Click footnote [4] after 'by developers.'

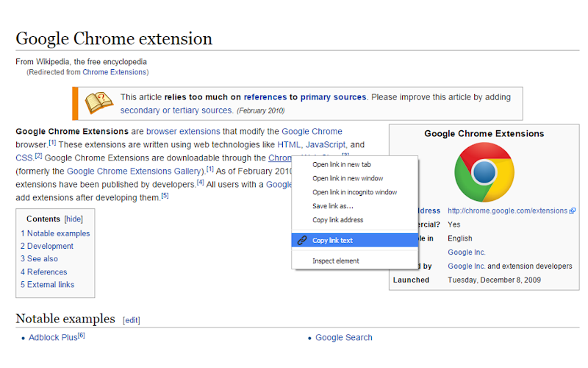[x=200, y=183]
